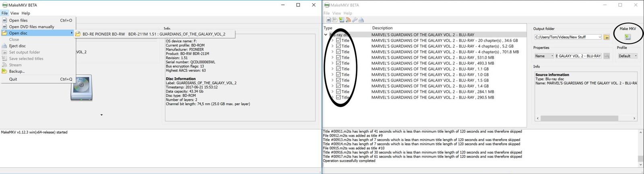Click the Open files toolbar icon in right window
Screen dimensions: 644x174
click(328, 20)
